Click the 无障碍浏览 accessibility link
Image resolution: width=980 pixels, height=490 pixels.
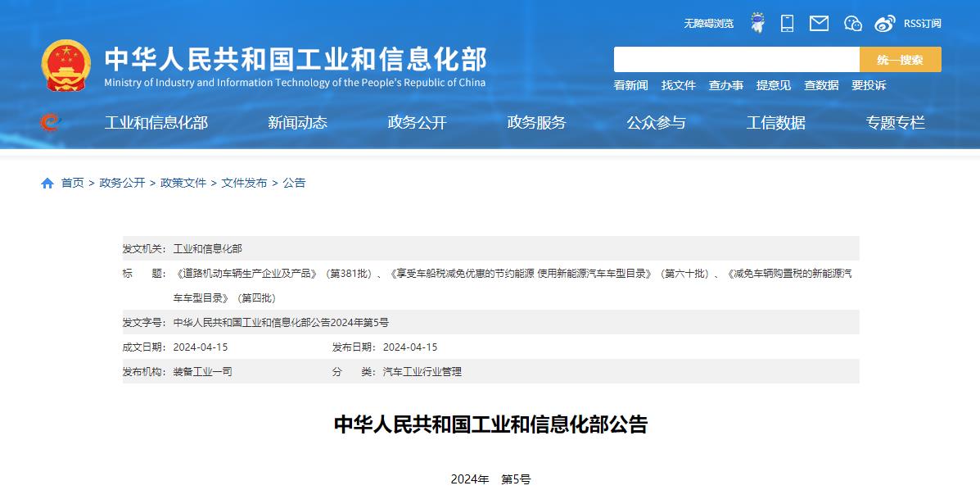[708, 24]
